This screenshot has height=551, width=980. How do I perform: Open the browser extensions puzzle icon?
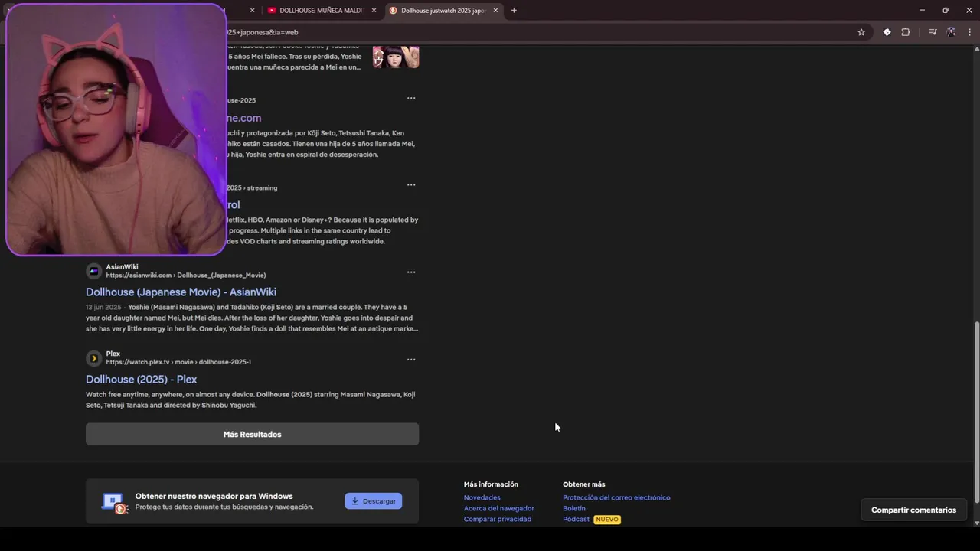coord(906,32)
